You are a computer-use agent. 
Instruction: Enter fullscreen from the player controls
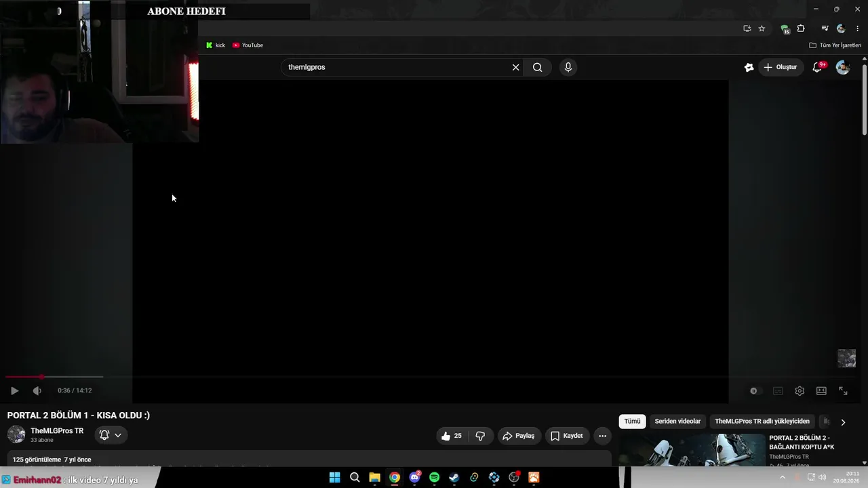click(843, 391)
